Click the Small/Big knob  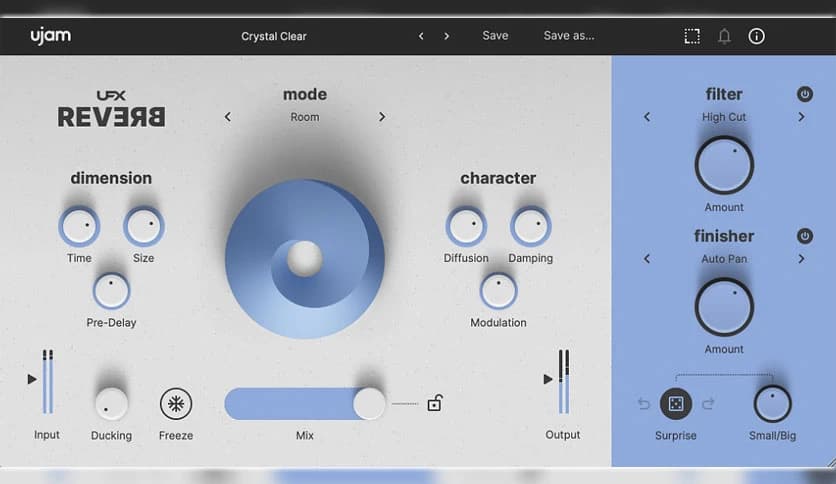[x=773, y=404]
